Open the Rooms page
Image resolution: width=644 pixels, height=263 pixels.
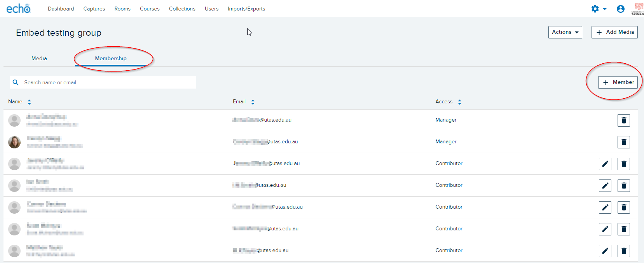[122, 9]
